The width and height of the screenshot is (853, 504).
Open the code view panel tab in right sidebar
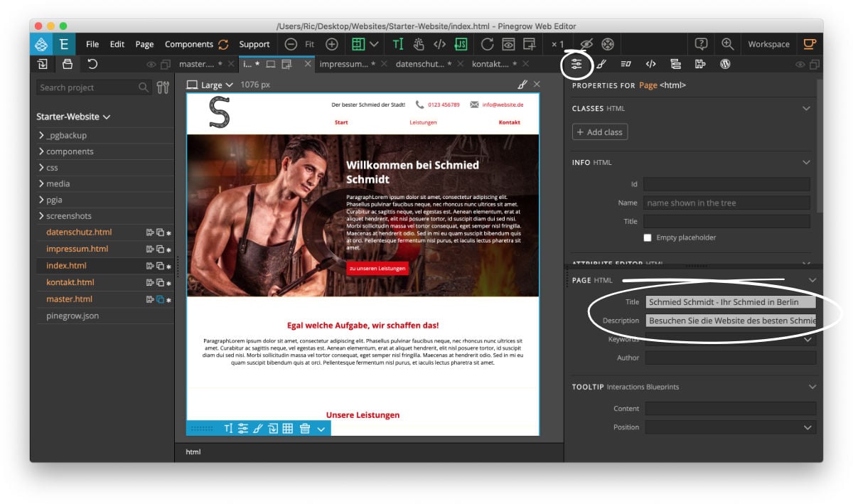(x=650, y=64)
